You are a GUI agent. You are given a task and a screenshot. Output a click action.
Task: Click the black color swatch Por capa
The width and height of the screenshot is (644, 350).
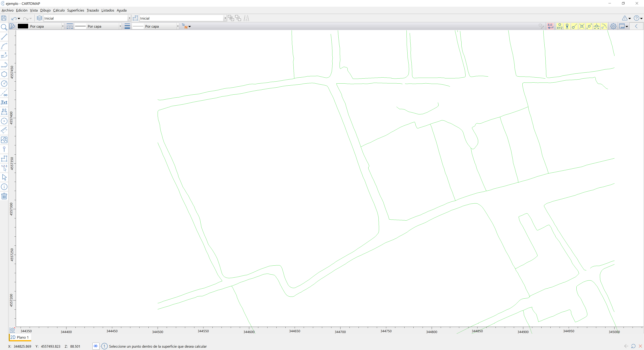[x=23, y=26]
